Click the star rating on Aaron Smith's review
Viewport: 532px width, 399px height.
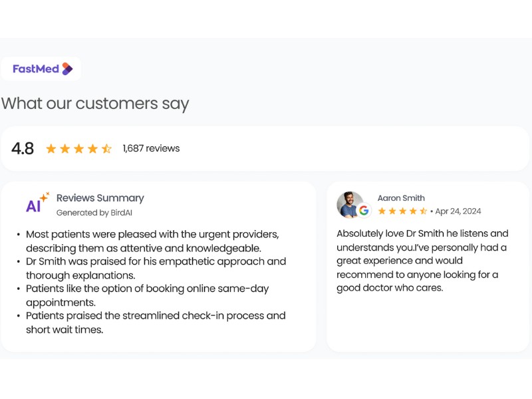pyautogui.click(x=402, y=211)
